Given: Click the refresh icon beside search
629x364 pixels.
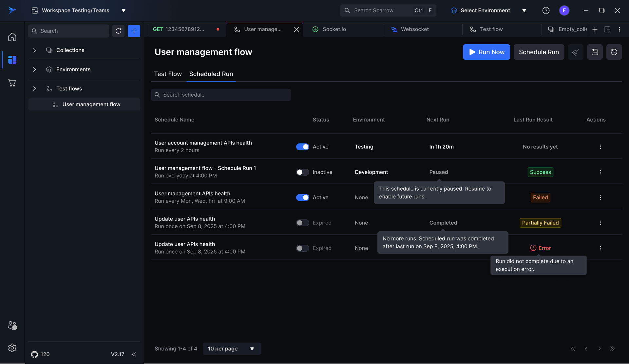Looking at the screenshot, I should click(x=118, y=31).
